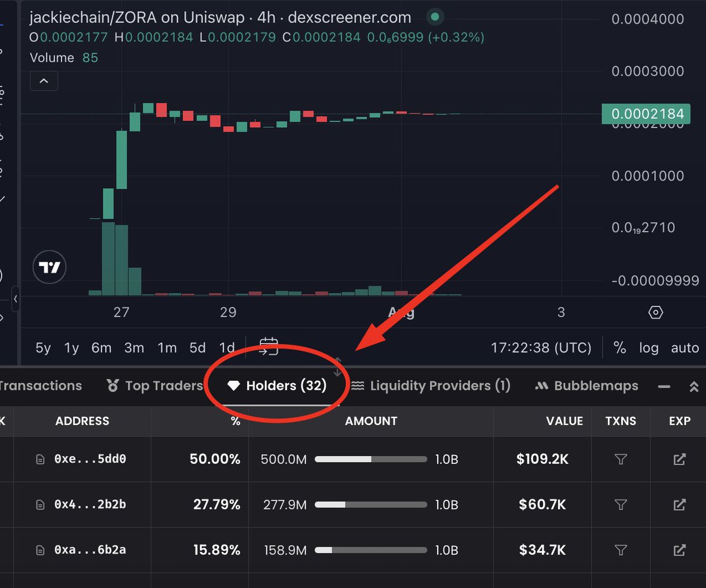Set chart range to 3m
The height and width of the screenshot is (588, 706).
coord(134,348)
